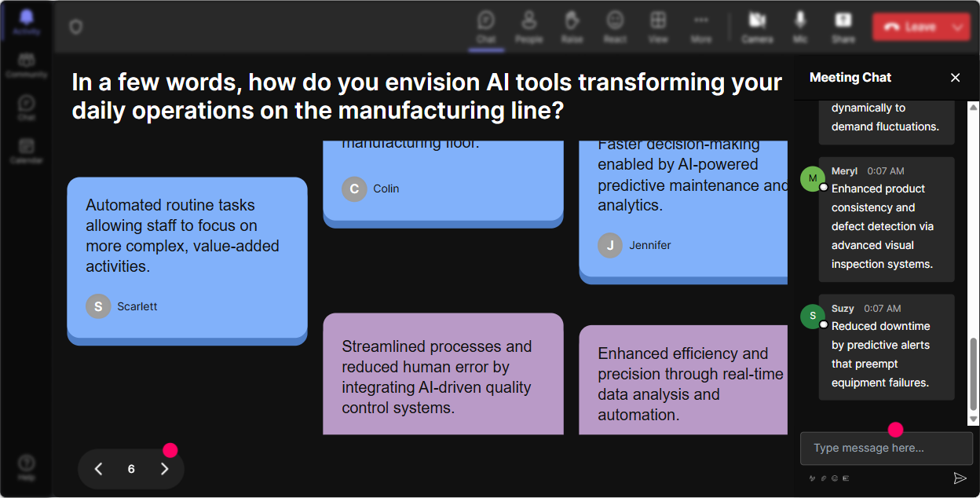Viewport: 980px width, 498px height.
Task: Open the Calendar in left sidebar
Action: click(27, 151)
